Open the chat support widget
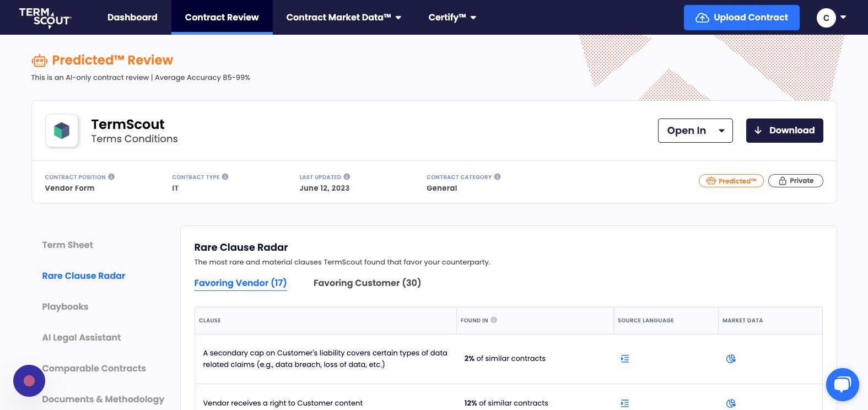868x410 pixels. click(x=842, y=385)
